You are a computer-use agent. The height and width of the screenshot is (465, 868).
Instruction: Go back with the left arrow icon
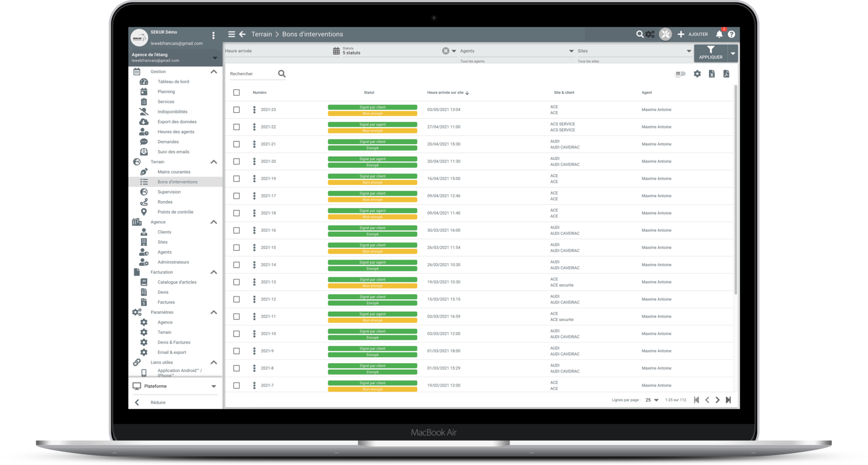242,34
